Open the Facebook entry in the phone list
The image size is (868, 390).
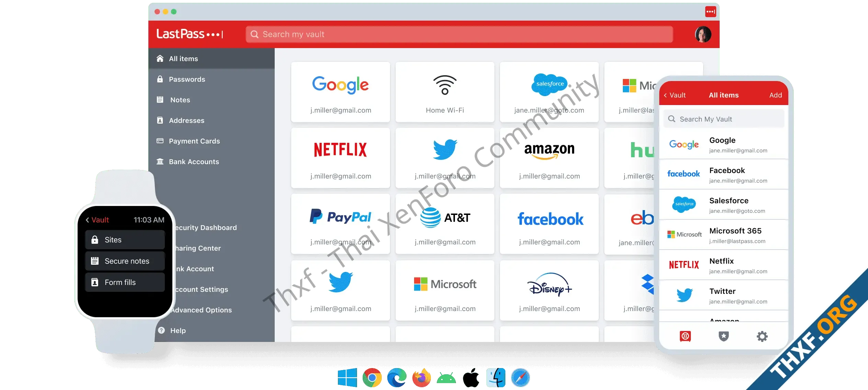point(723,174)
